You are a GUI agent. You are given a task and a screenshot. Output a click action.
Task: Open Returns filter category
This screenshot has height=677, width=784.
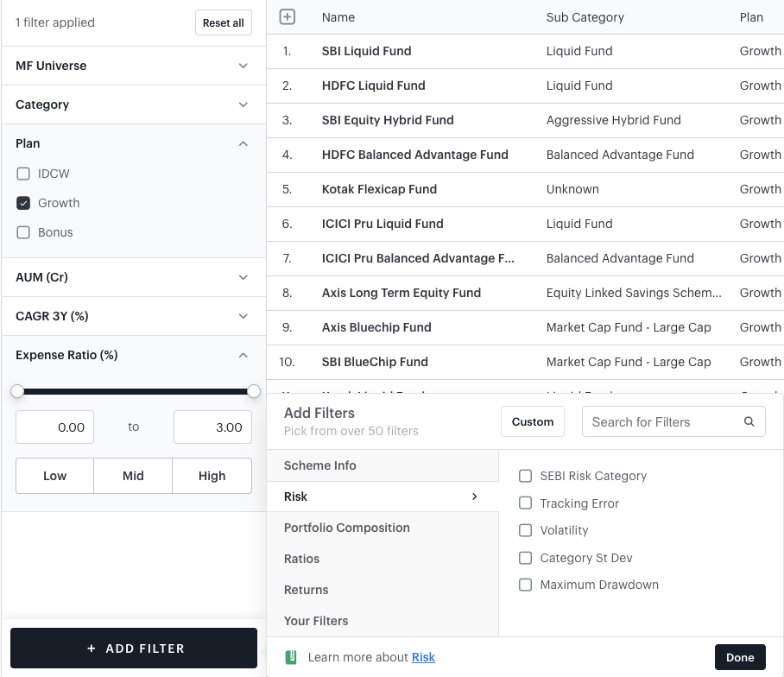[383, 590]
